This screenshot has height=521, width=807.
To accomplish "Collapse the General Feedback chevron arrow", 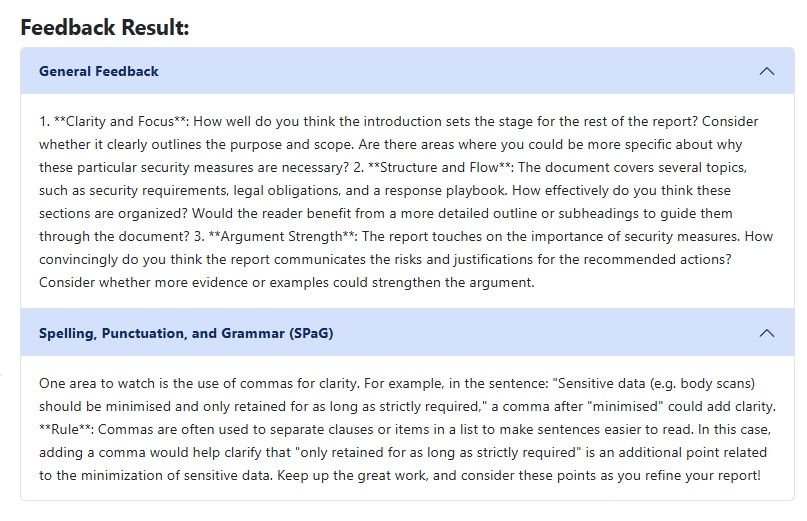I will [767, 71].
